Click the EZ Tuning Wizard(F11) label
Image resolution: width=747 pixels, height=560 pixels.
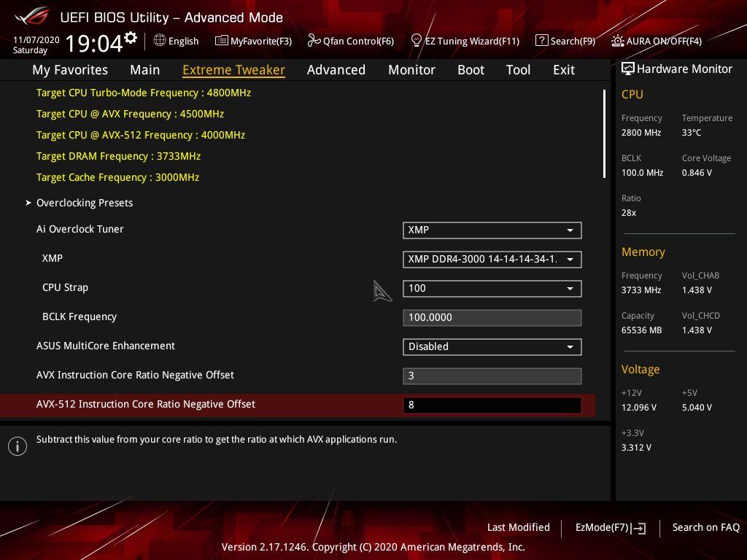tap(472, 41)
